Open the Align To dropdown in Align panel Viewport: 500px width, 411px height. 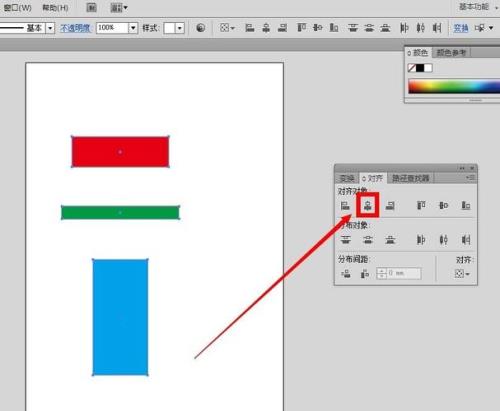(462, 274)
